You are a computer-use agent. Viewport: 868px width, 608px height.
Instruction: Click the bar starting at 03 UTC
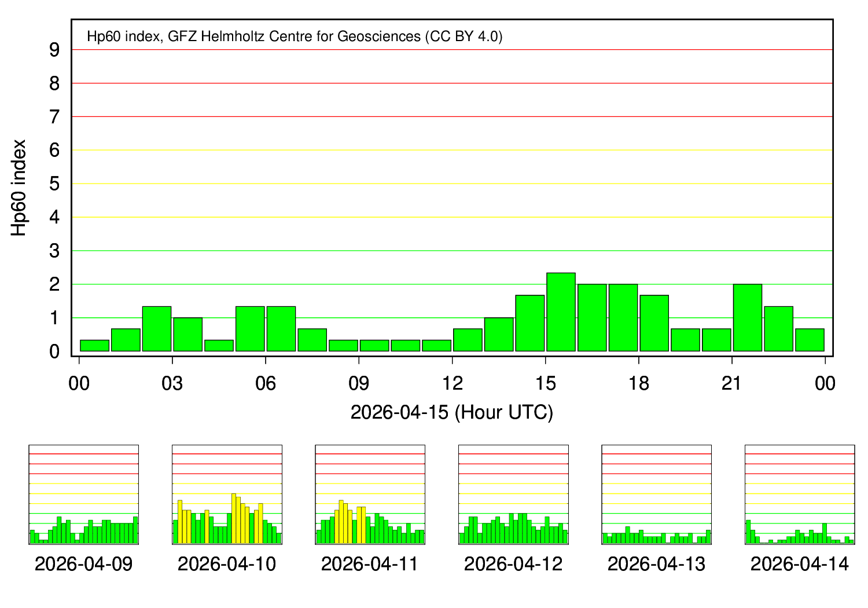(187, 335)
